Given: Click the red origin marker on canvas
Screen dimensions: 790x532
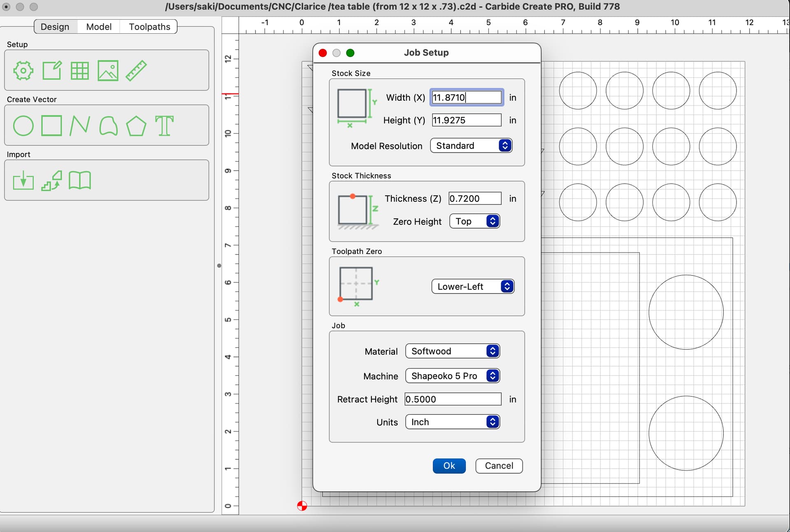Looking at the screenshot, I should tap(302, 506).
